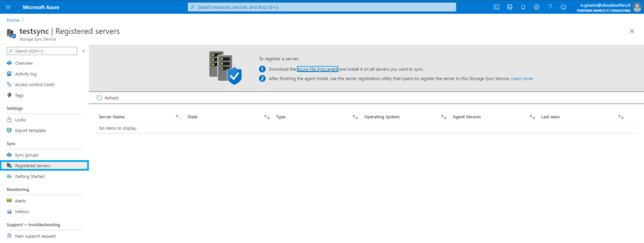Viewport: 644px width, 243px height.
Task: Sort by the Server Name column arrows
Action: [x=178, y=117]
